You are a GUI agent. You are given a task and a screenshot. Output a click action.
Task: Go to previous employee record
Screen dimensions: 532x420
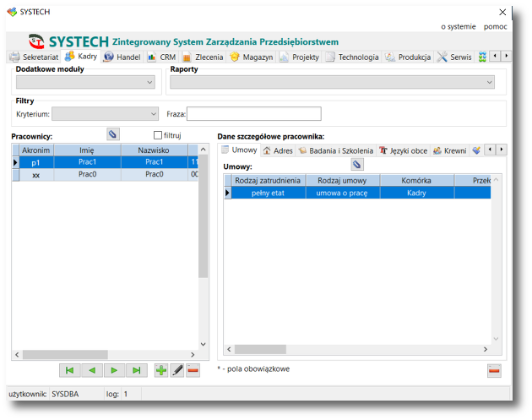(91, 370)
